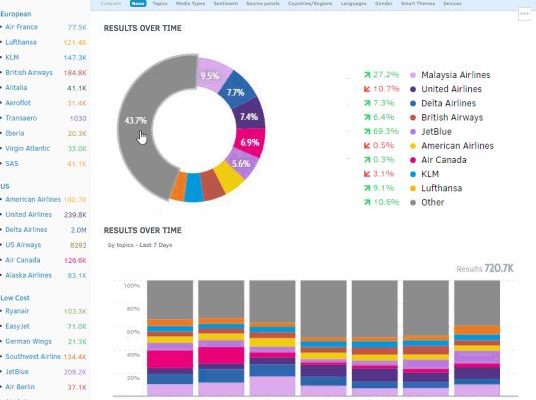Click the green up arrow beside 9.1%
This screenshot has width=536, height=400.
tap(367, 188)
